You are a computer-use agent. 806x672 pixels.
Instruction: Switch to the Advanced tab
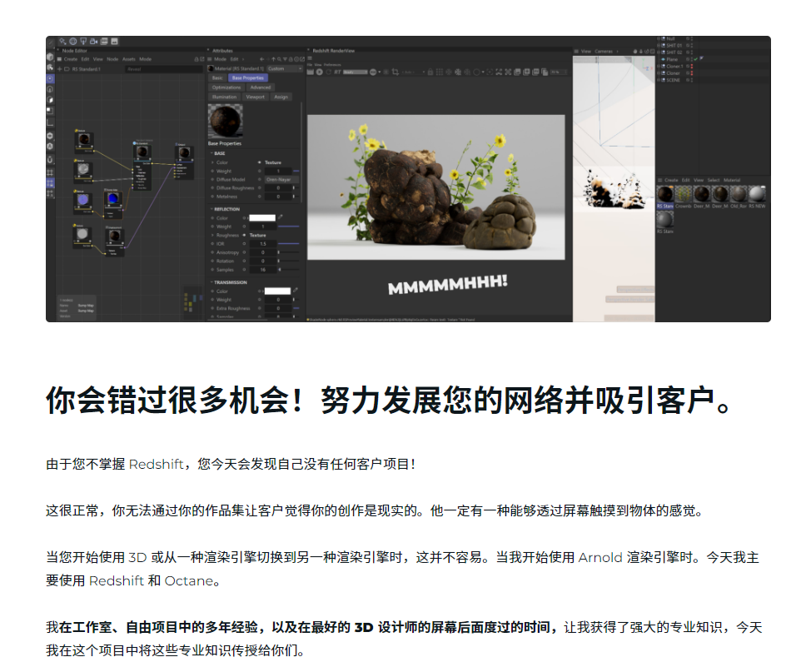click(260, 87)
